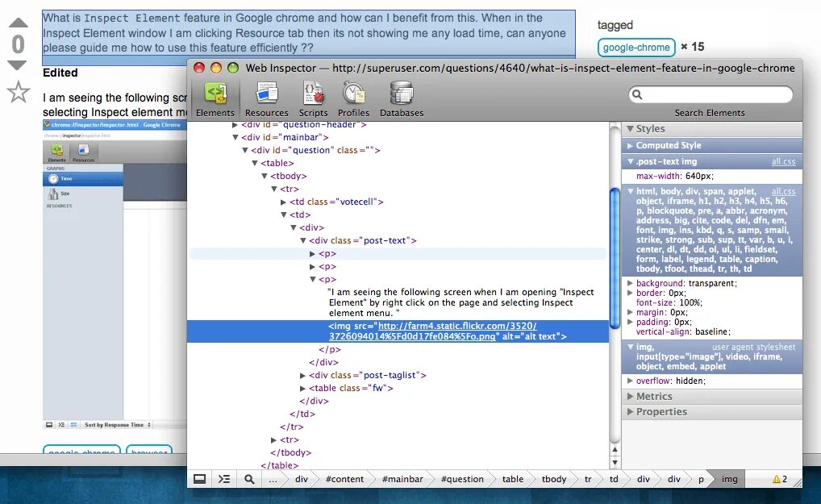
Task: Select img in the breadcrumb bar
Action: click(x=729, y=479)
